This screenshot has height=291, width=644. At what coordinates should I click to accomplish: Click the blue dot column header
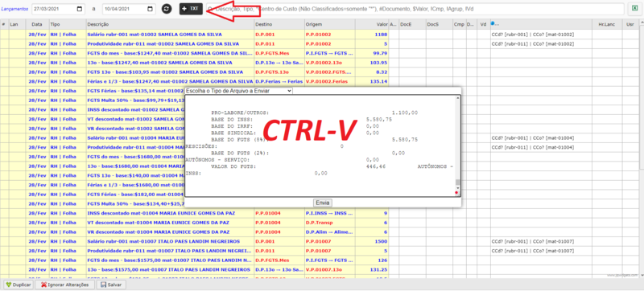pyautogui.click(x=541, y=25)
